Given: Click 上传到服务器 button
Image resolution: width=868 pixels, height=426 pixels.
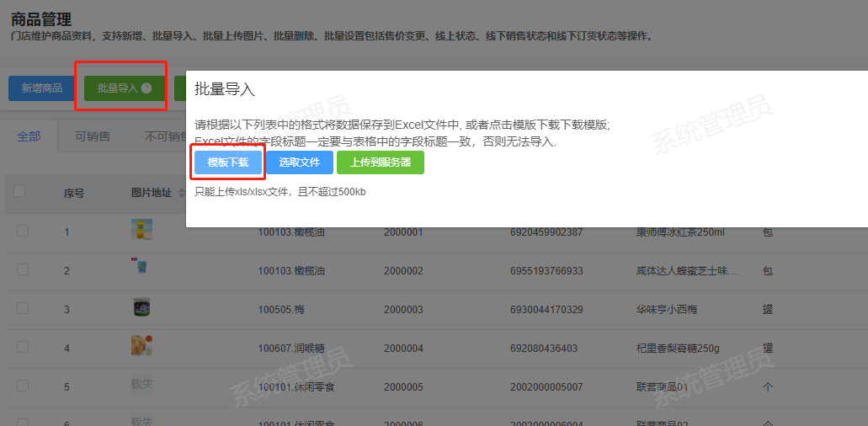Looking at the screenshot, I should 381,162.
